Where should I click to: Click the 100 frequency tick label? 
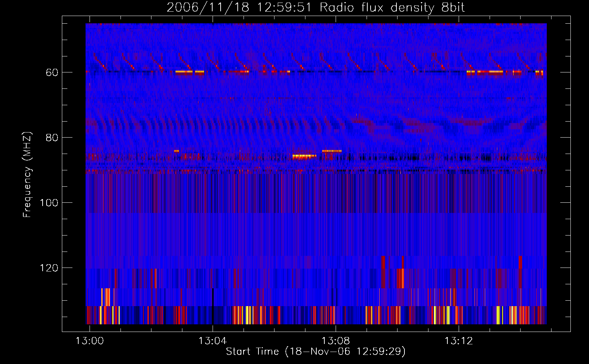(x=49, y=203)
